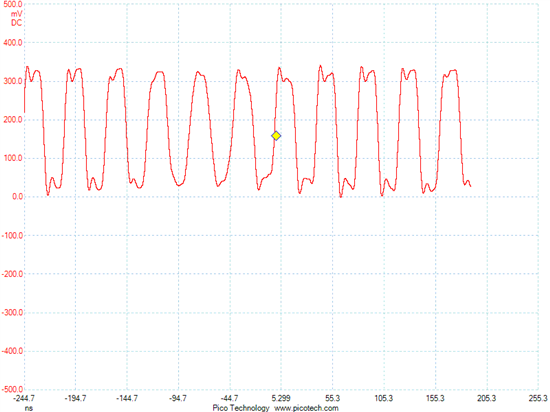This screenshot has height=412, width=550.
Task: Open the www.picotech.com link
Action: pyautogui.click(x=306, y=408)
